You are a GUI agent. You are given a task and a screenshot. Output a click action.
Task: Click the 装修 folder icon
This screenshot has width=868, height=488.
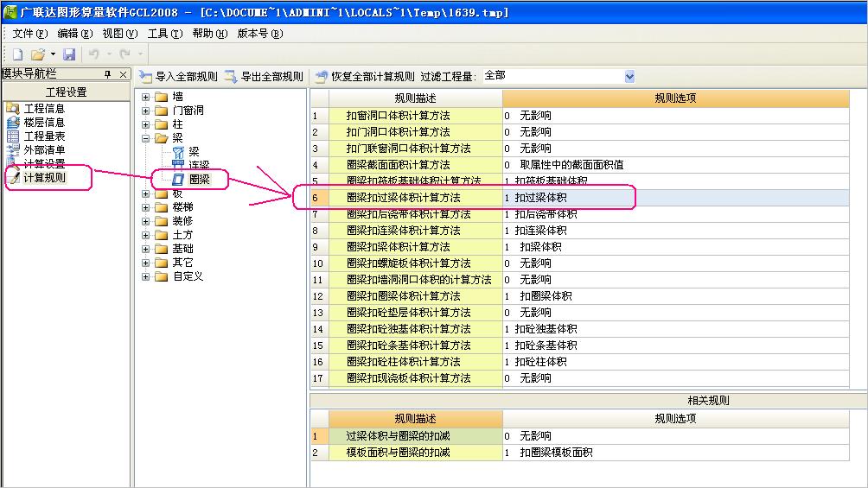coord(161,221)
